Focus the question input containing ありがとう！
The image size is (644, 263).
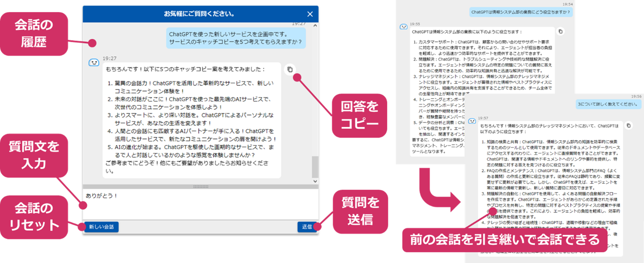tap(201, 204)
